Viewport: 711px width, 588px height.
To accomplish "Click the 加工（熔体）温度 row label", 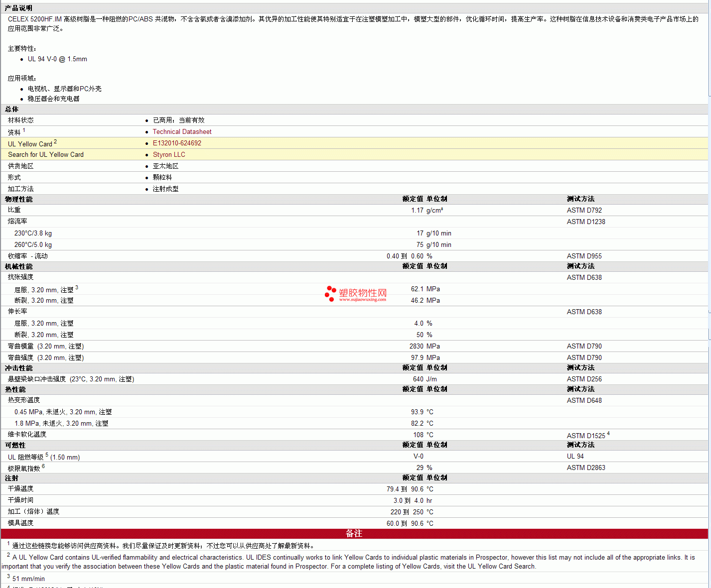I will 33,512.
